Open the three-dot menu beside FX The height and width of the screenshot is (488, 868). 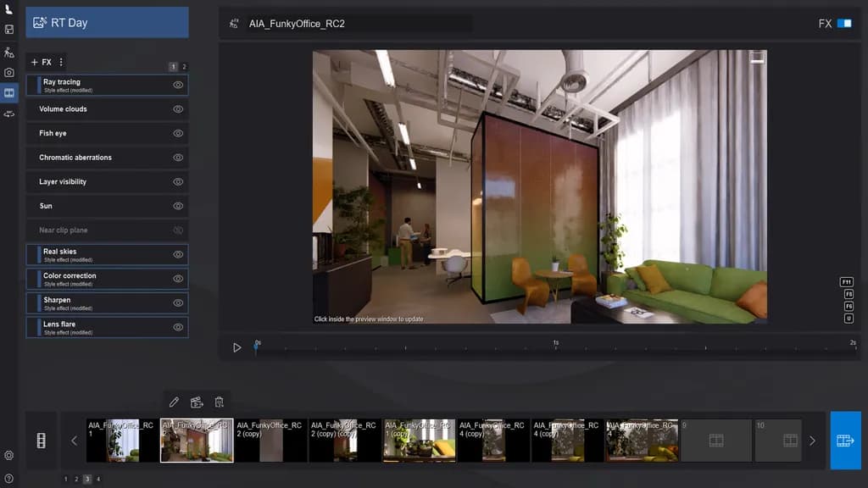(61, 63)
